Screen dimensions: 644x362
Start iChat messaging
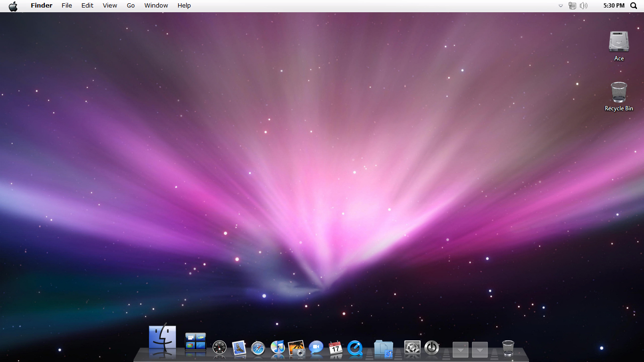[x=316, y=348]
